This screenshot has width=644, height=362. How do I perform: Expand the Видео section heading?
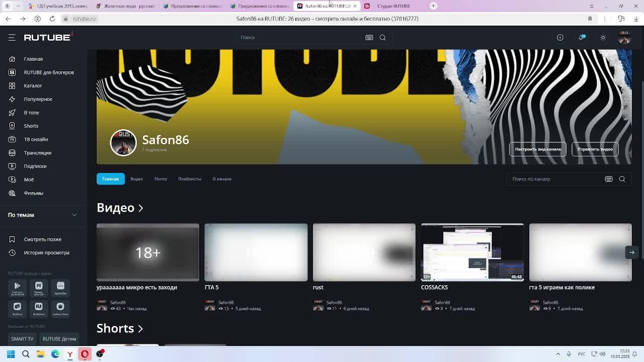pyautogui.click(x=120, y=208)
